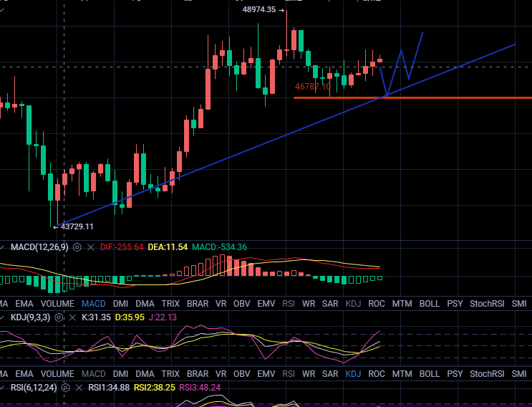Select SAR in tab row beneath KDJ panel
The image size is (532, 407).
pyautogui.click(x=330, y=374)
